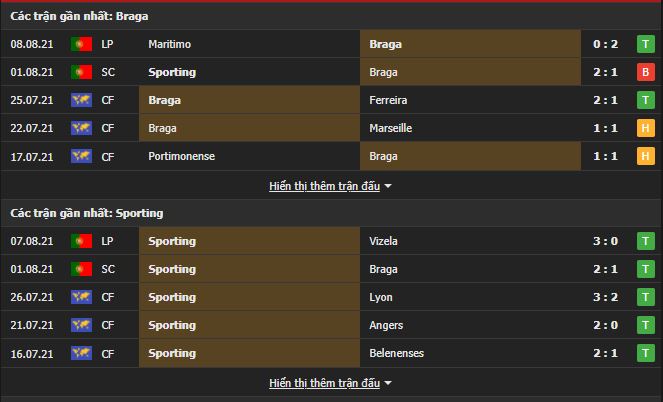Viewport: 663px width, 402px height.
Task: Click orange H badge for Portimonense match
Action: [x=644, y=156]
